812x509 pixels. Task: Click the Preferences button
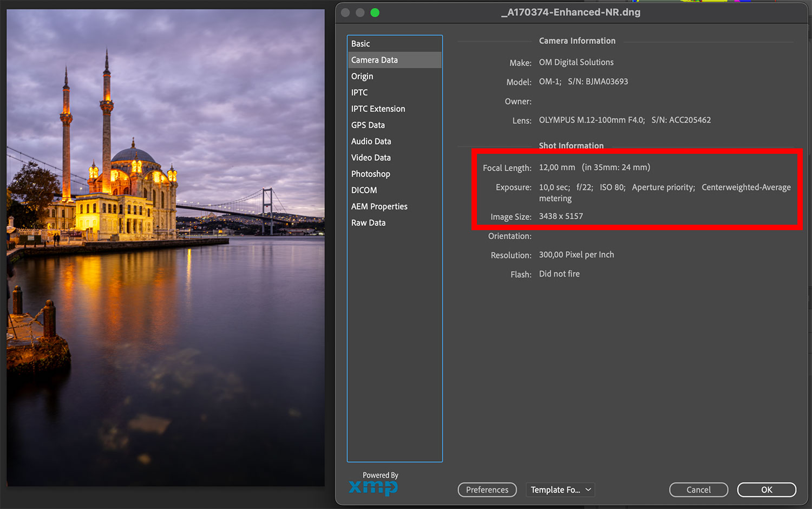click(x=487, y=490)
